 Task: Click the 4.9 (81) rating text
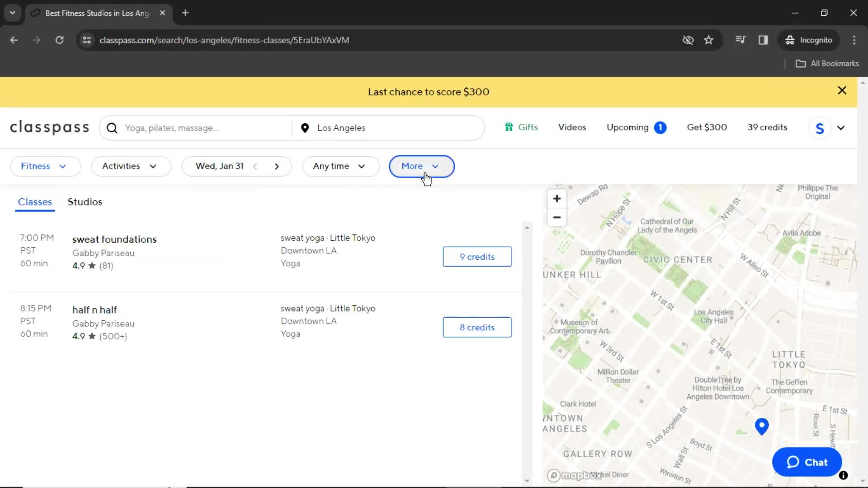coord(93,266)
